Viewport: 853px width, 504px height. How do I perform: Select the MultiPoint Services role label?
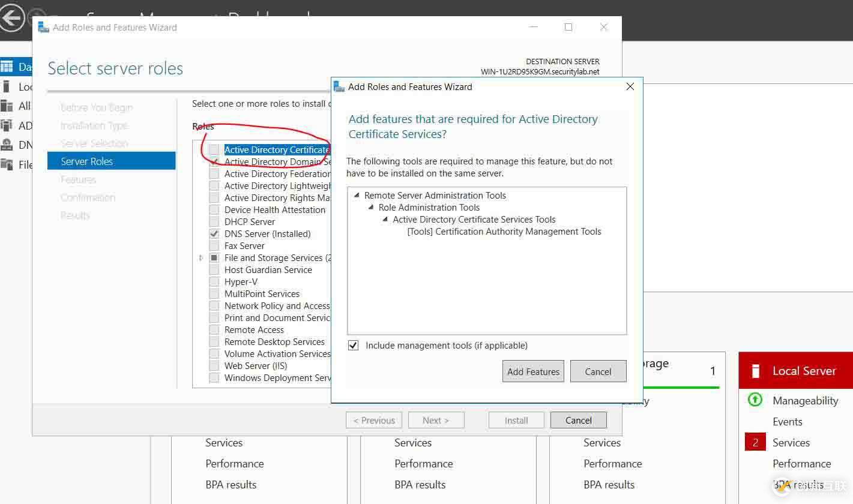click(262, 294)
